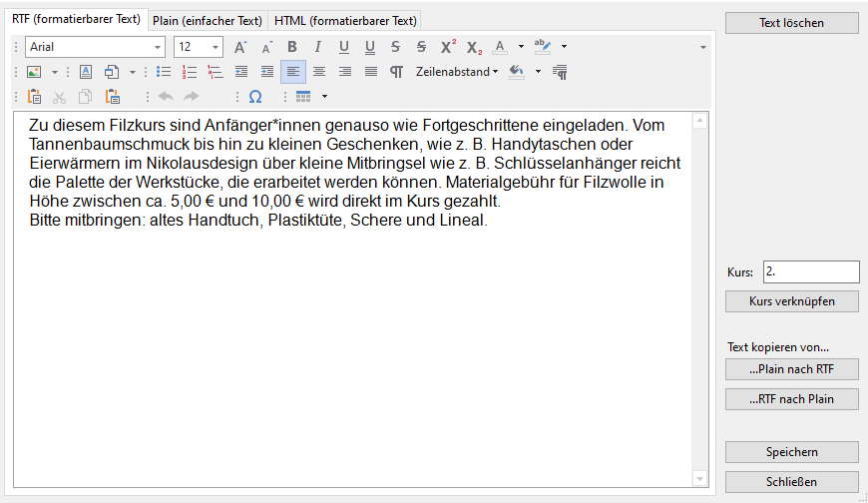This screenshot has width=868, height=503.
Task: Click scrollbar down arrow in text editor
Action: click(x=699, y=479)
